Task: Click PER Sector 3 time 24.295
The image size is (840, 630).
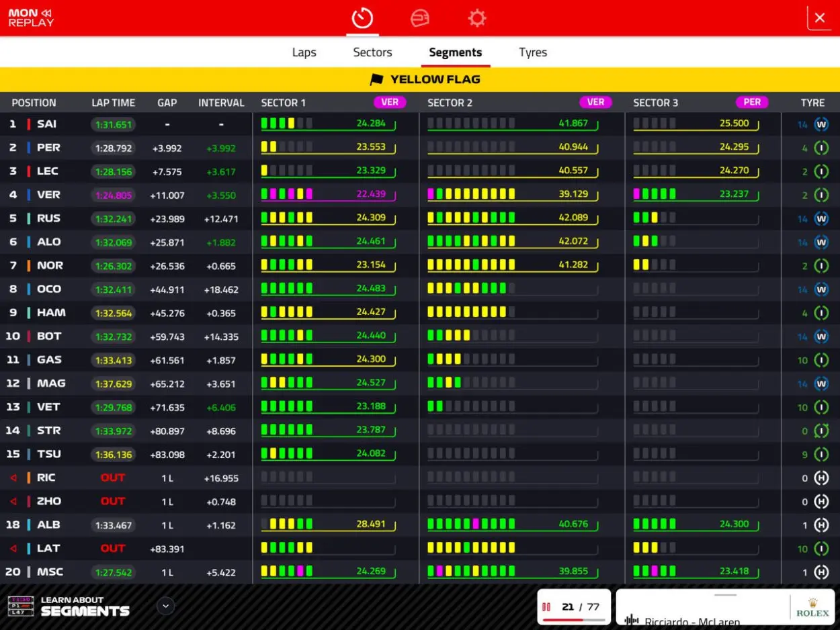Action: [x=734, y=147]
